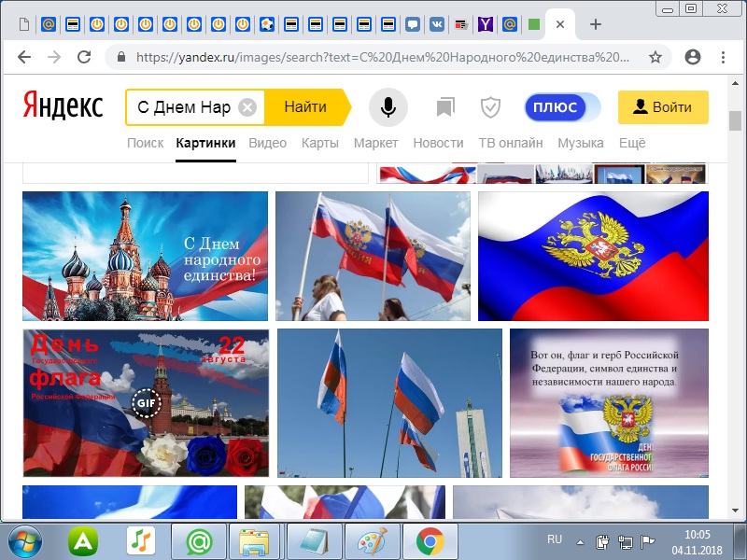Show hidden system tray icons
The width and height of the screenshot is (747, 560).
pos(580,542)
